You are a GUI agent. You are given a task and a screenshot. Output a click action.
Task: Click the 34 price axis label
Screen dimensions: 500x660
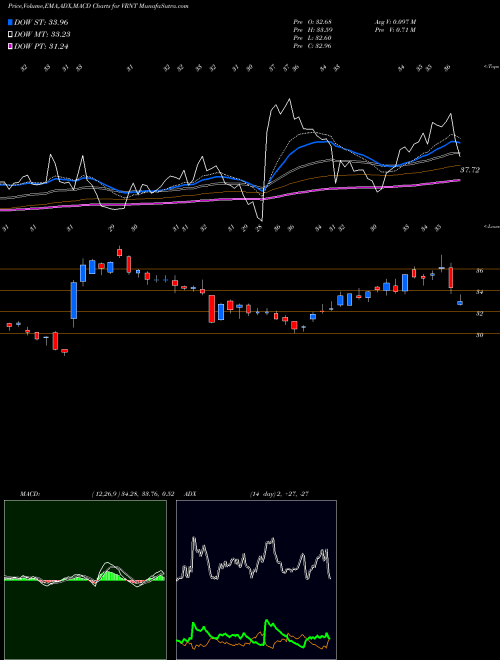click(x=479, y=292)
